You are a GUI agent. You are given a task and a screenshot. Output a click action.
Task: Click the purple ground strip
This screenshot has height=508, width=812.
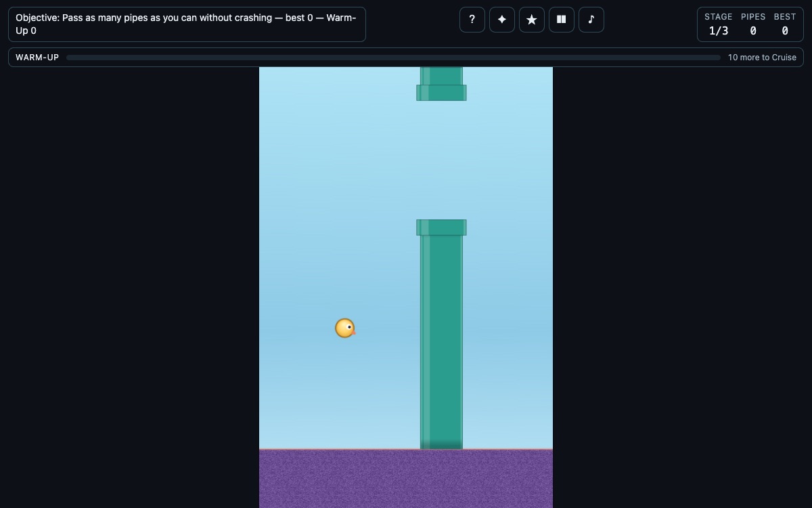point(406,478)
